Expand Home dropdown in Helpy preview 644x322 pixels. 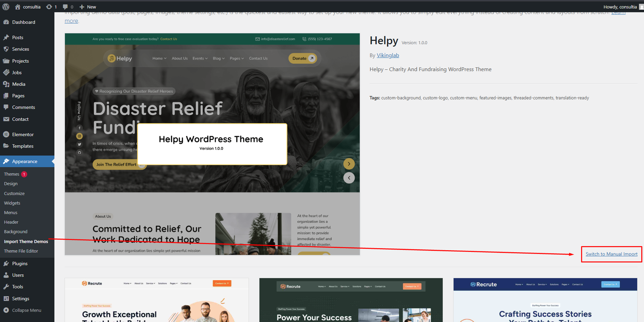[159, 58]
